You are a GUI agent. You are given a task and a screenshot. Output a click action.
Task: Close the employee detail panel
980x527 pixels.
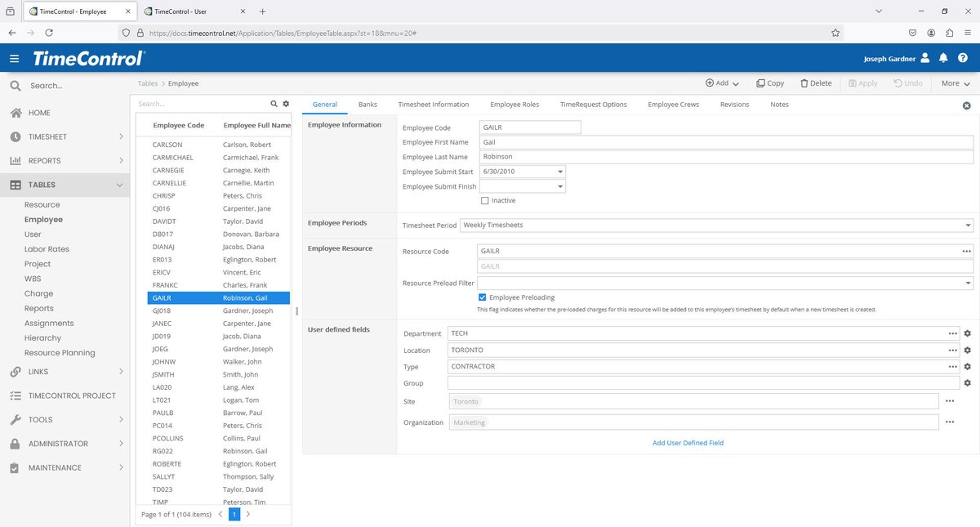(x=967, y=106)
